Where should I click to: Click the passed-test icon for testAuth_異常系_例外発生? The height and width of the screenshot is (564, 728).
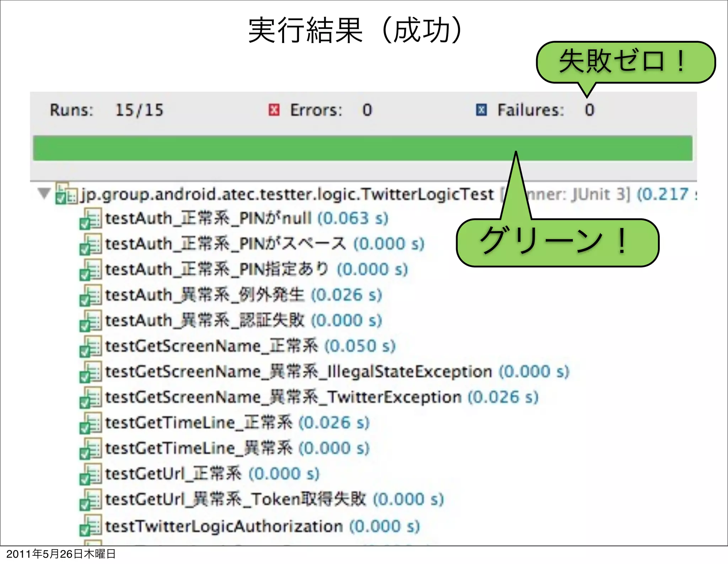[91, 296]
